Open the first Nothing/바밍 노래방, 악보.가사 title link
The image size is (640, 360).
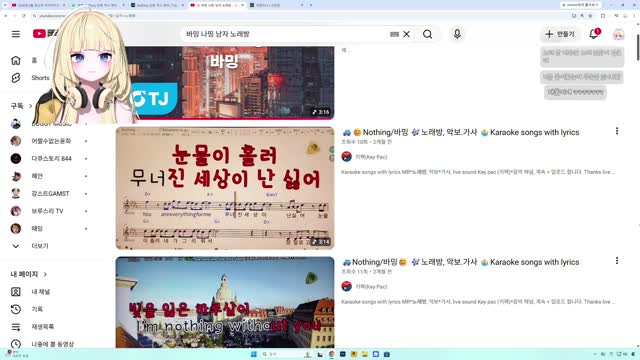coord(460,132)
